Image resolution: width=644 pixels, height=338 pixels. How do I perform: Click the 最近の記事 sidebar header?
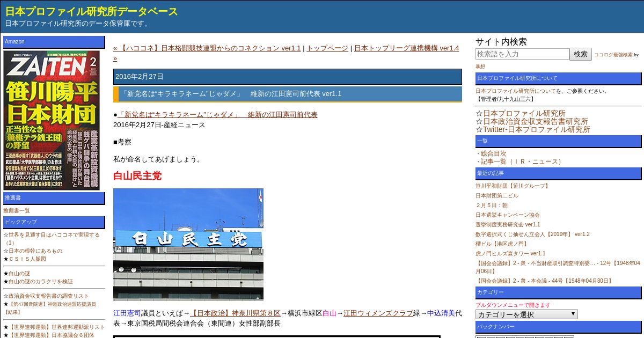coord(558,173)
